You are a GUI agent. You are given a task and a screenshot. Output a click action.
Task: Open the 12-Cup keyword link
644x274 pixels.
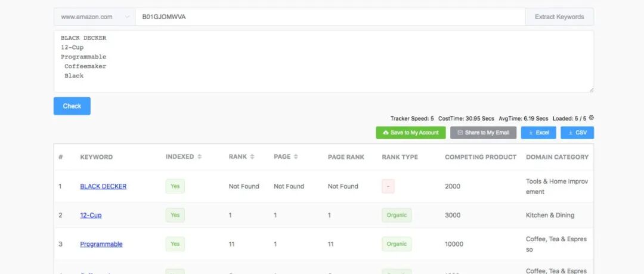pos(91,215)
